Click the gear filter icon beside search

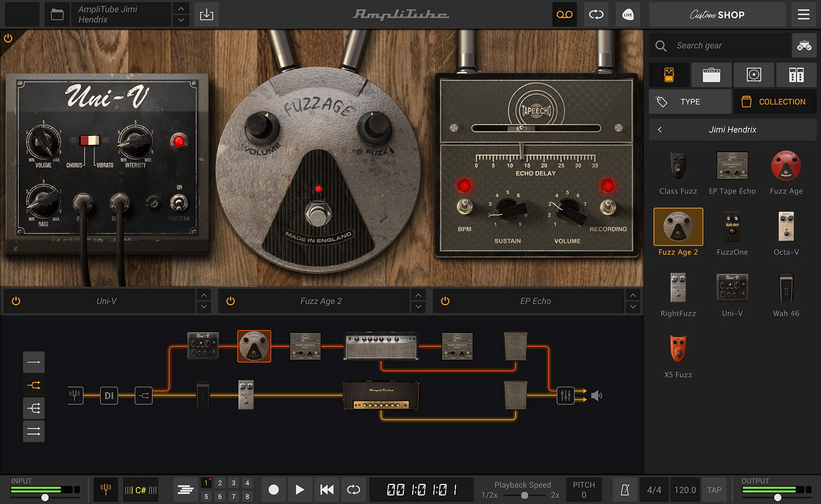[804, 46]
